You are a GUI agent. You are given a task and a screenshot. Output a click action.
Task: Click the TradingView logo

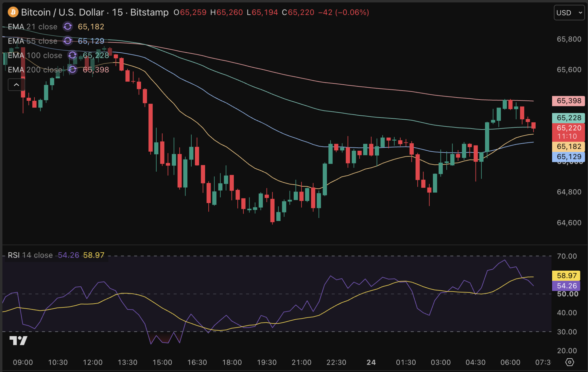pos(18,340)
